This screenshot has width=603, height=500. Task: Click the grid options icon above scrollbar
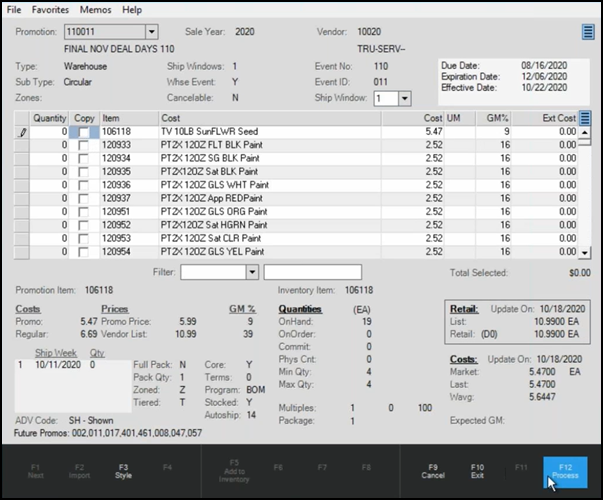point(586,118)
